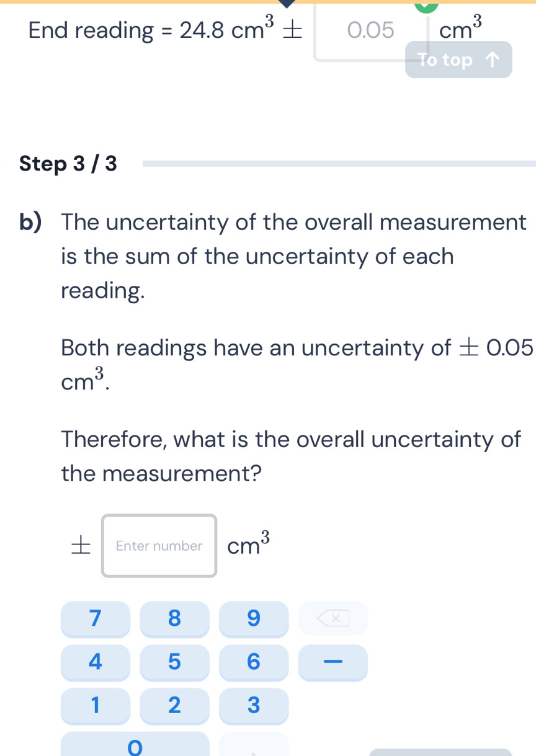Focus the Enter number input field
This screenshot has height=756, width=536.
pos(159,546)
